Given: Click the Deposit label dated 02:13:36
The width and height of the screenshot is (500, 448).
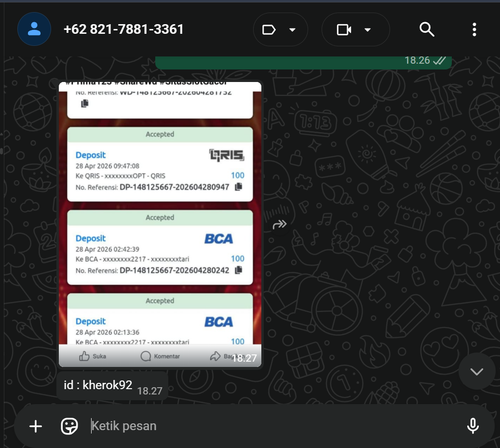Looking at the screenshot, I should tap(90, 321).
